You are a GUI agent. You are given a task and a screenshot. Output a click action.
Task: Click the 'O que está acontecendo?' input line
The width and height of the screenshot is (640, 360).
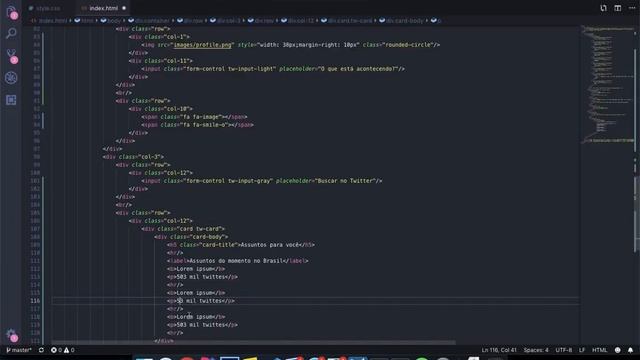coord(273,69)
